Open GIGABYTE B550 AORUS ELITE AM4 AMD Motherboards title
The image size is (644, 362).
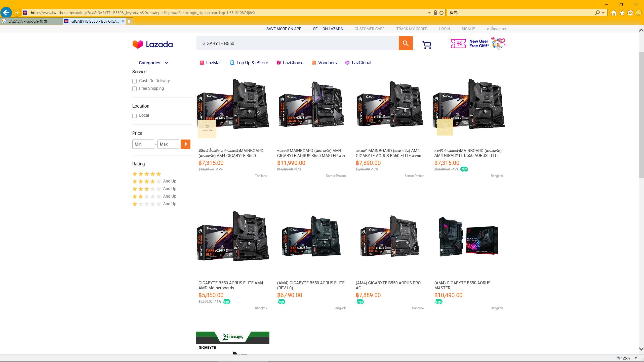pos(231,285)
